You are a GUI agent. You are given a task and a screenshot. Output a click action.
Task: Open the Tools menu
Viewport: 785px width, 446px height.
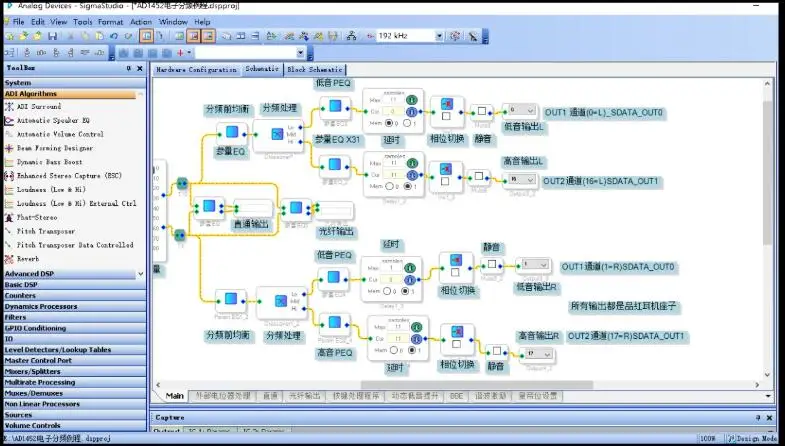point(83,22)
